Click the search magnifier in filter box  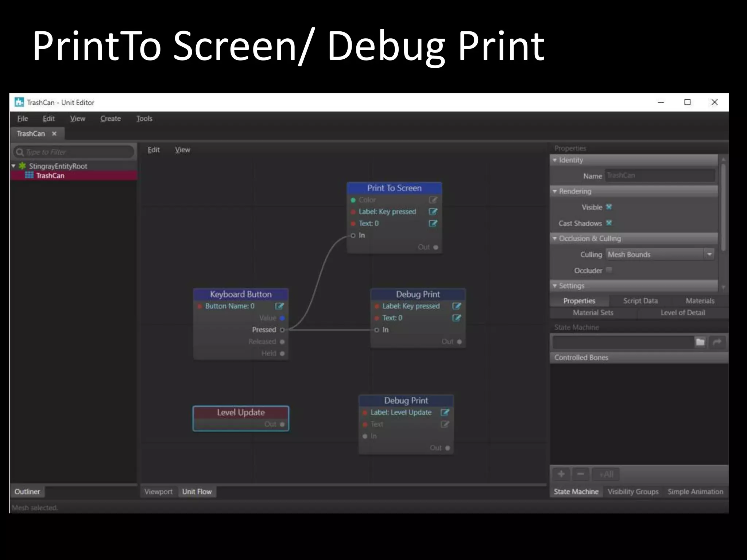[20, 152]
